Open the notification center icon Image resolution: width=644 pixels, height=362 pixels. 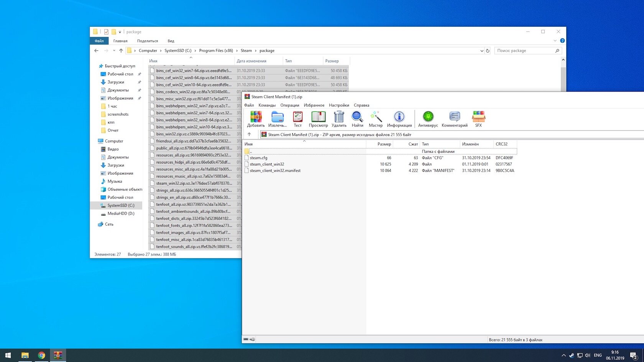click(634, 355)
